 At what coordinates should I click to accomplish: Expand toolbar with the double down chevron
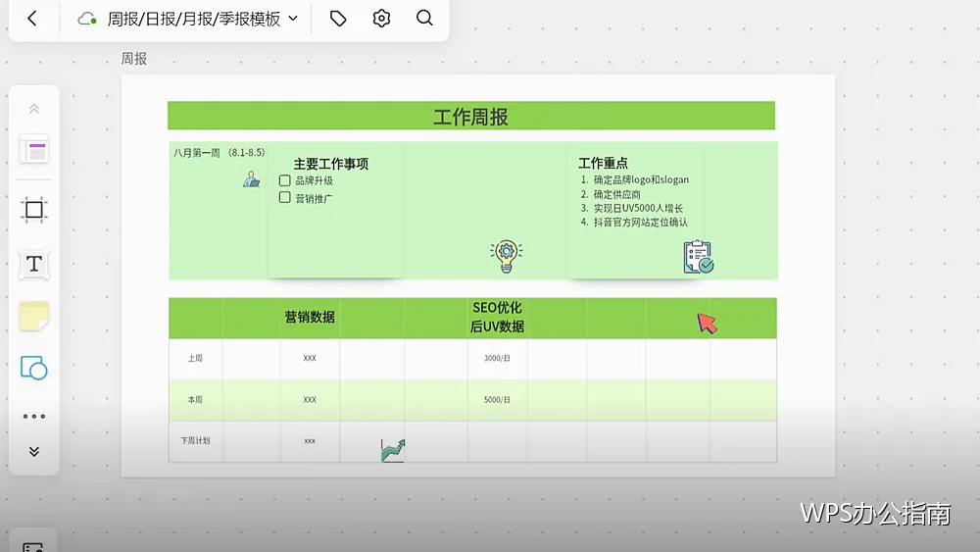tap(34, 451)
